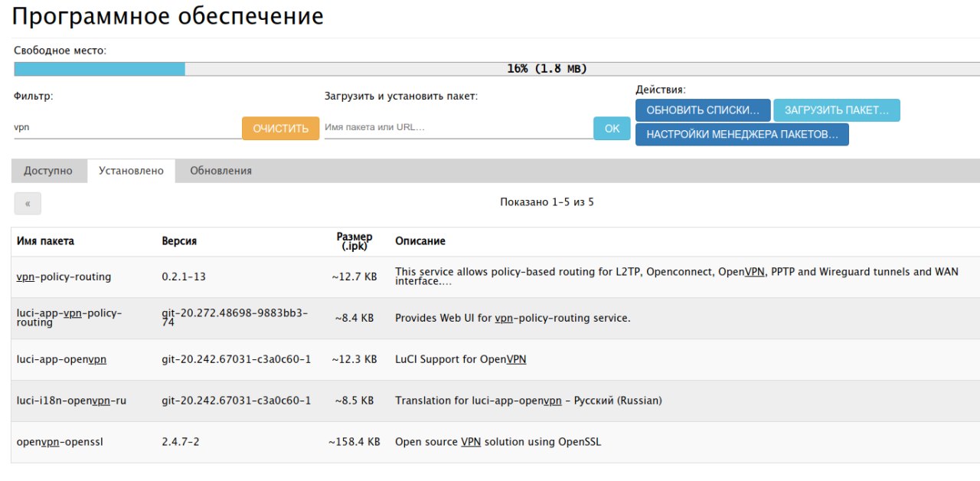Click the Версия column header
Image resolution: width=980 pixels, height=481 pixels.
tap(179, 240)
